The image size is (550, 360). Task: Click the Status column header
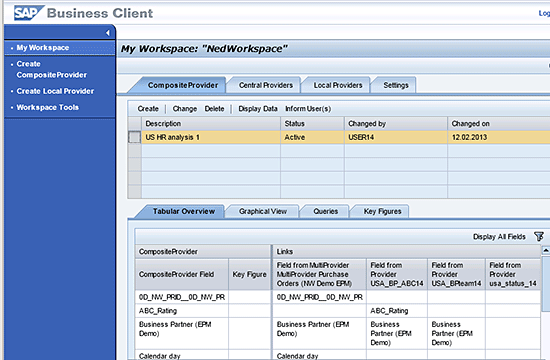coord(312,124)
